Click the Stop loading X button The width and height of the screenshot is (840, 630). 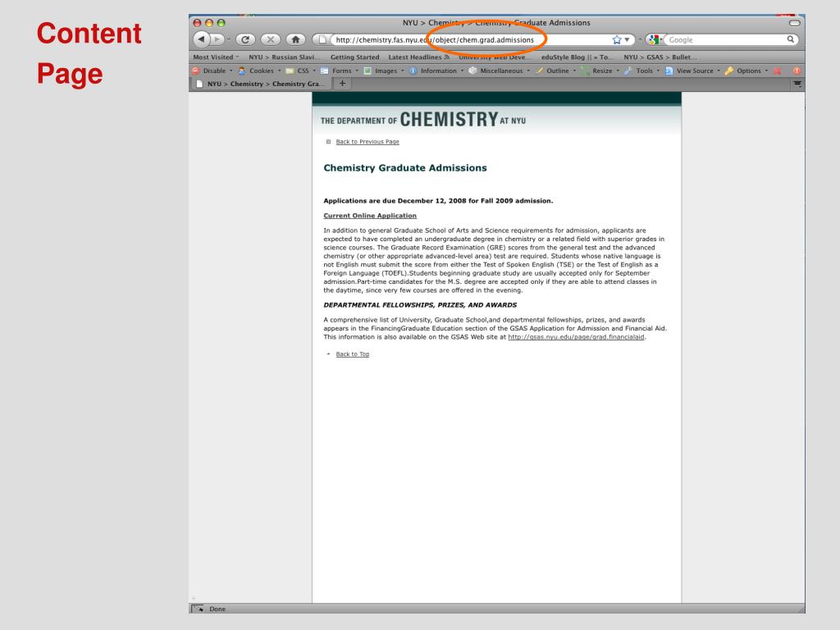coord(271,39)
